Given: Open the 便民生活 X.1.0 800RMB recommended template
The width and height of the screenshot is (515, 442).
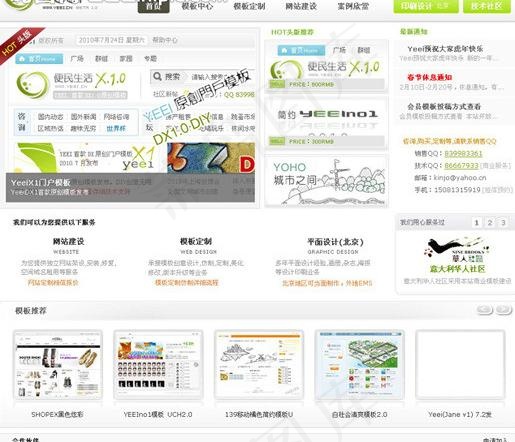Looking at the screenshot, I should [326, 67].
